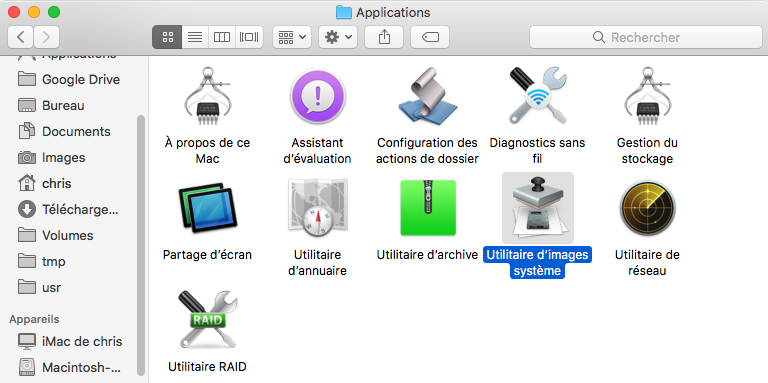Click the Utilitaire d'annuaire label text

pos(317,263)
